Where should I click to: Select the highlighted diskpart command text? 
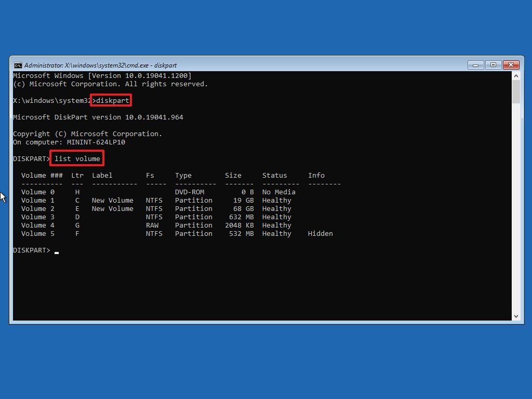[x=112, y=100]
